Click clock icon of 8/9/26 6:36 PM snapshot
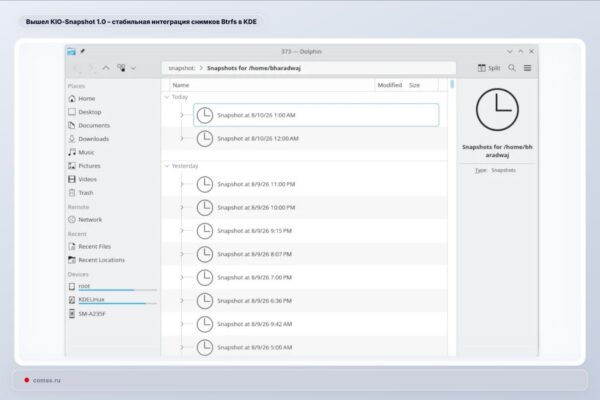Viewport: 600px width, 400px height. point(205,301)
